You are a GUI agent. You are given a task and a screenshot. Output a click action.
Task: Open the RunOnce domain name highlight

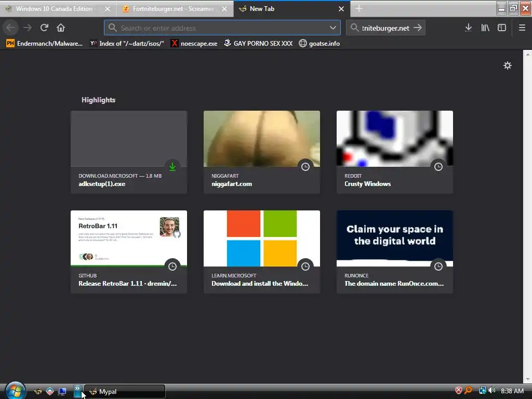(x=395, y=252)
